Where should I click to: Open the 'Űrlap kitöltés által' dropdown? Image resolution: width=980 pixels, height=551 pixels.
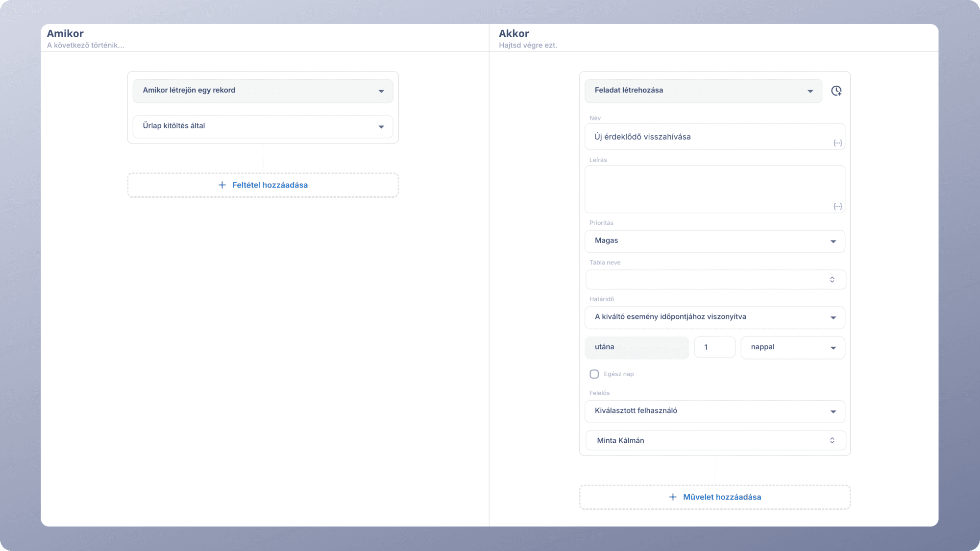(263, 126)
